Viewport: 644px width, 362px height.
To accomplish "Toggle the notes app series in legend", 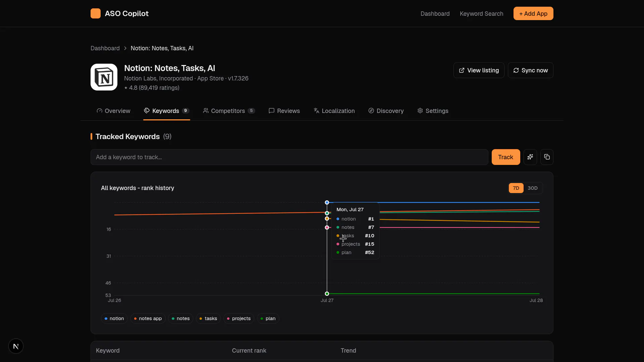I will click(148, 318).
